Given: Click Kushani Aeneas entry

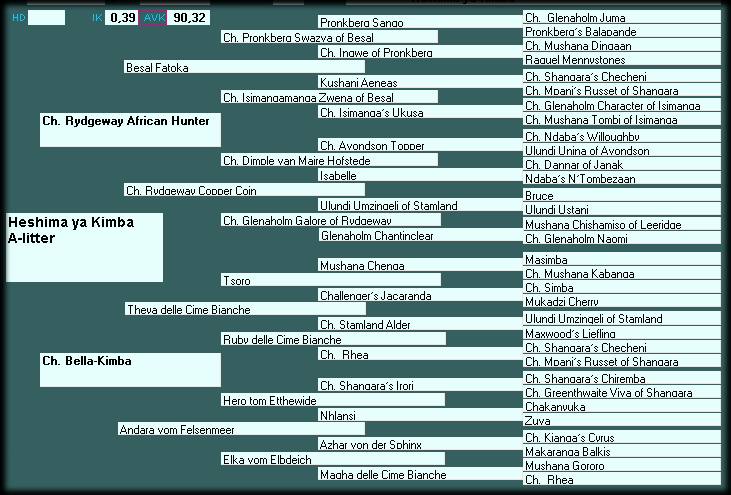Looking at the screenshot, I should (421, 82).
